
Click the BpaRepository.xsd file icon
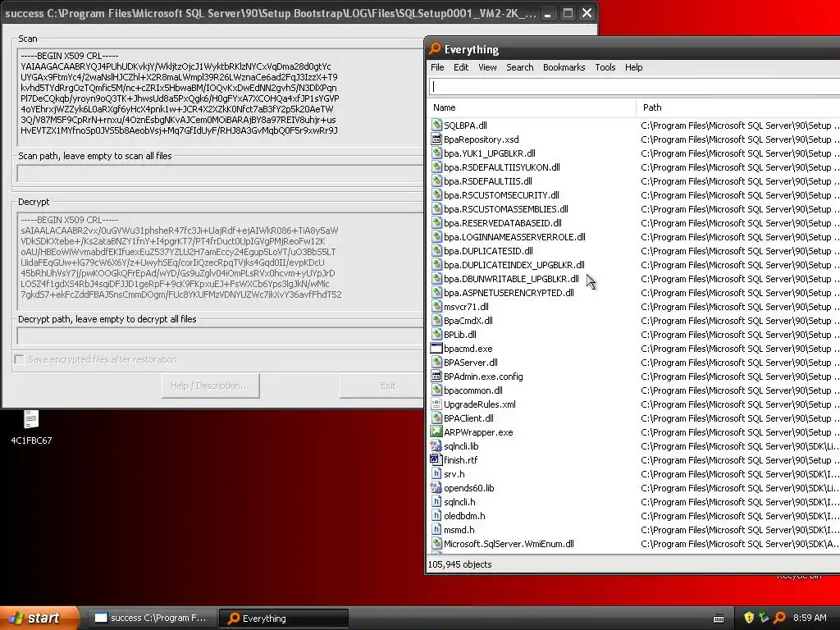click(436, 139)
